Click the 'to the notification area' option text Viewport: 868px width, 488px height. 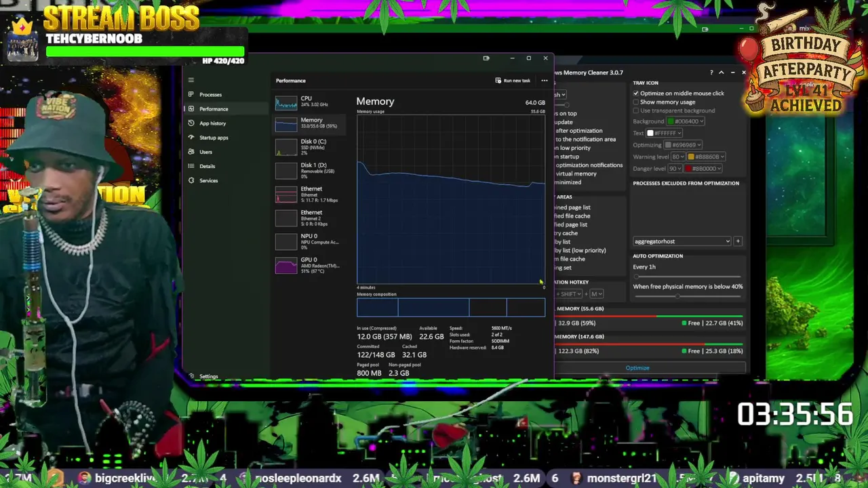586,139
